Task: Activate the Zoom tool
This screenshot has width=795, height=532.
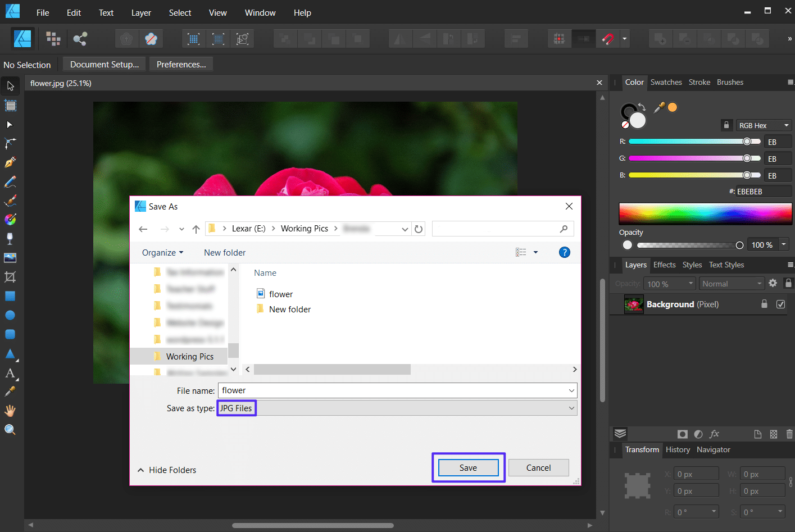Action: 10,429
